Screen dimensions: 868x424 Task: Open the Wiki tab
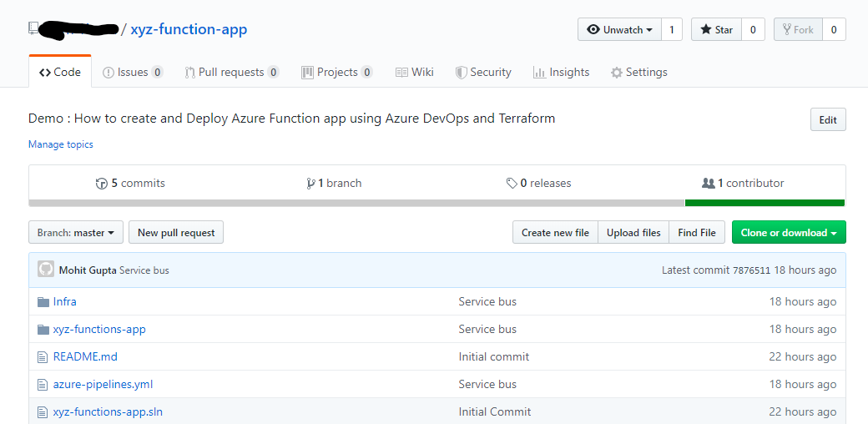click(415, 72)
